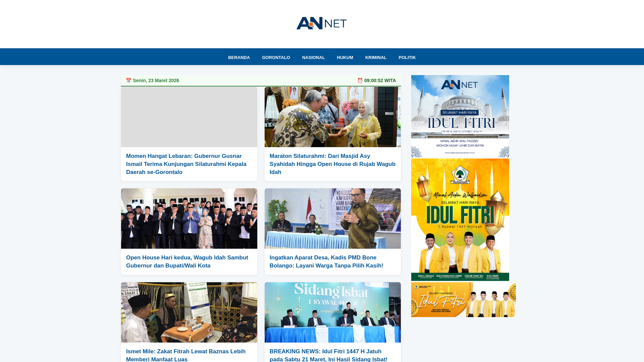Viewport: 644px width, 362px height.
Task: Open article "Maraton Silaturahmi: Dari Masjid Asy Syahidah"
Action: [x=332, y=164]
